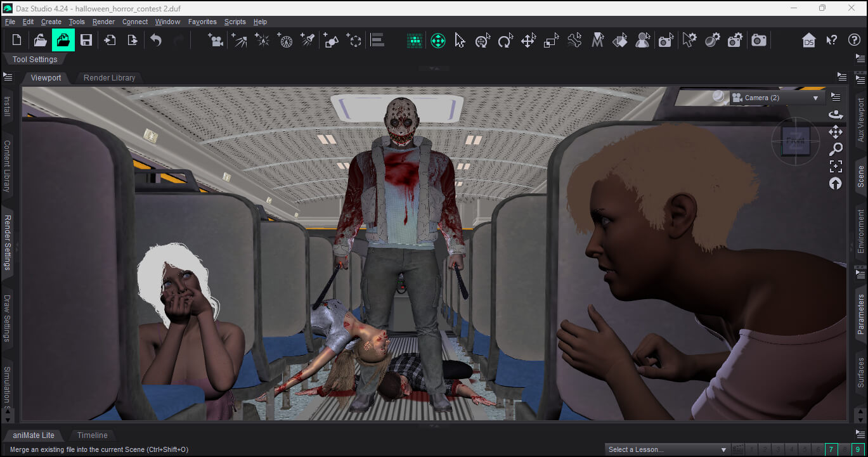Click the question mark Help icon
The width and height of the screenshot is (868, 457).
tap(854, 41)
